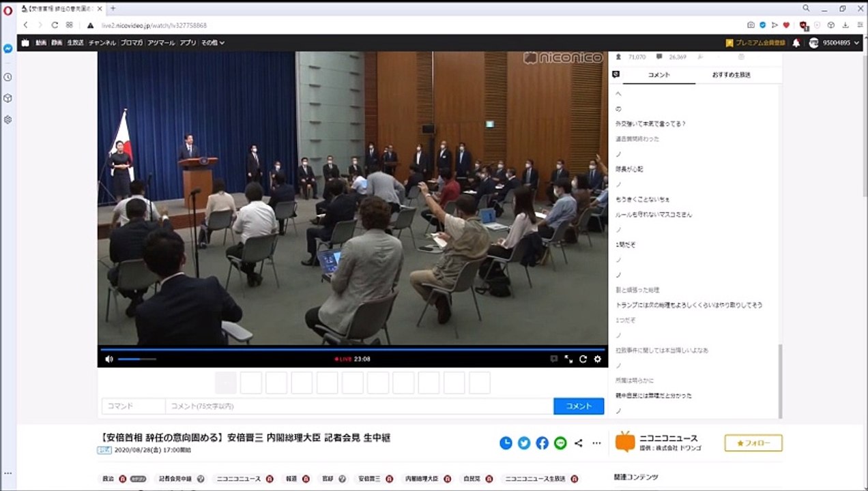The height and width of the screenshot is (491, 868).
Task: Click the search tabs magnifier icon
Action: pos(806,8)
